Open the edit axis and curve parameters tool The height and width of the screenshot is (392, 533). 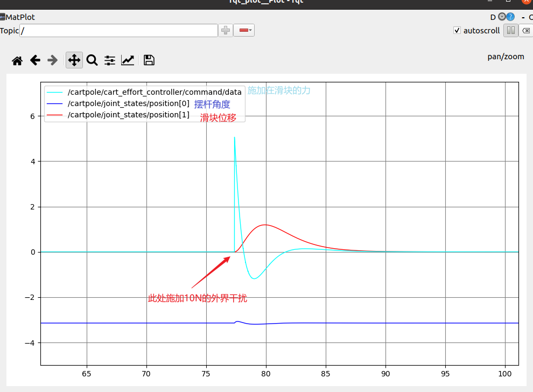point(128,60)
